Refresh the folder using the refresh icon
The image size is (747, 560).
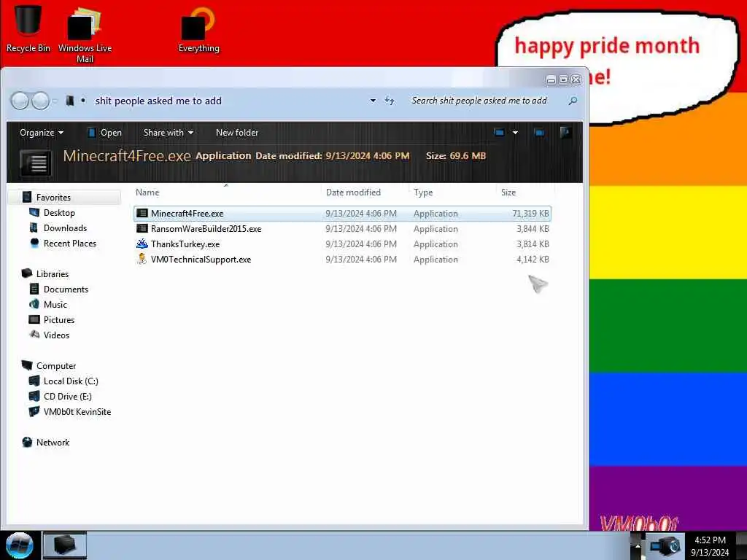pyautogui.click(x=390, y=101)
